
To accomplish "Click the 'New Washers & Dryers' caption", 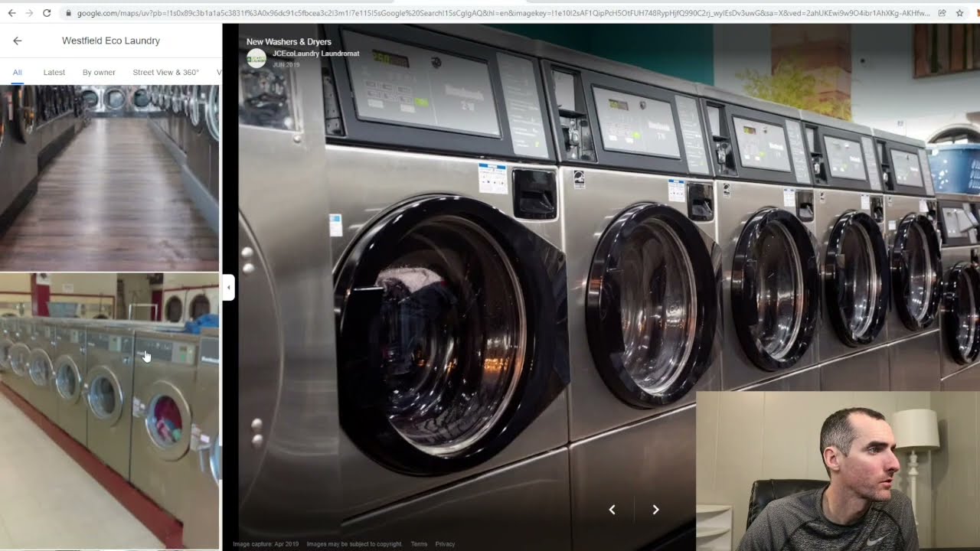I will pos(289,42).
